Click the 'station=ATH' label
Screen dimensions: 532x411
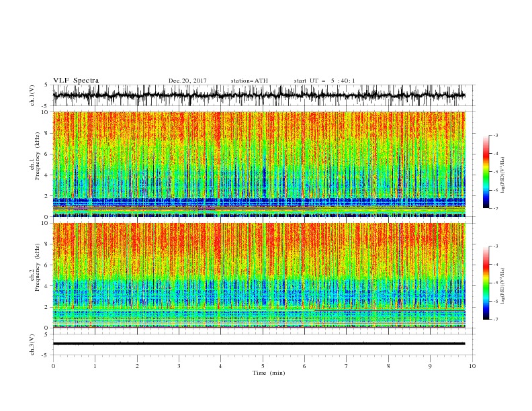[x=249, y=81]
